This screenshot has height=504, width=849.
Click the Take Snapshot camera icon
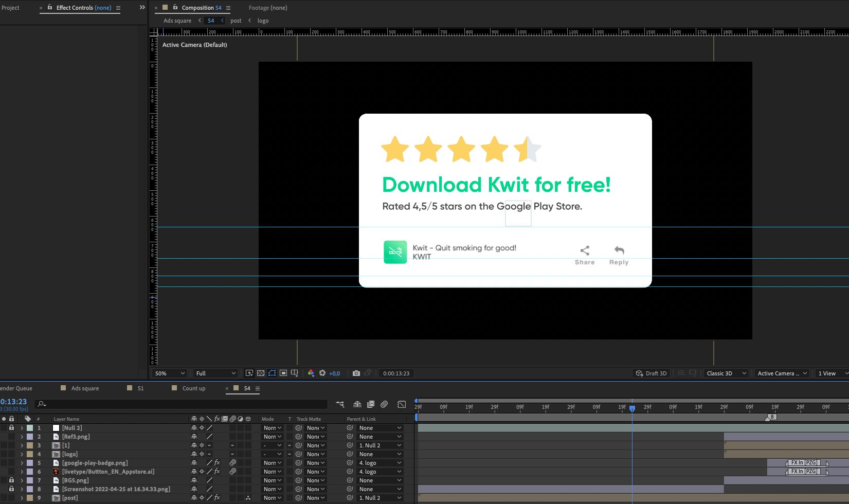tap(356, 373)
